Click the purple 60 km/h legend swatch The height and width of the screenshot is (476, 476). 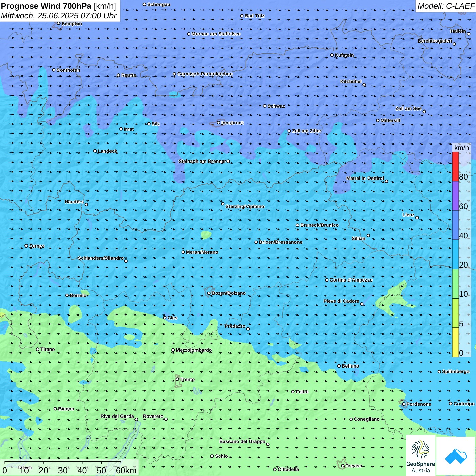pyautogui.click(x=455, y=196)
